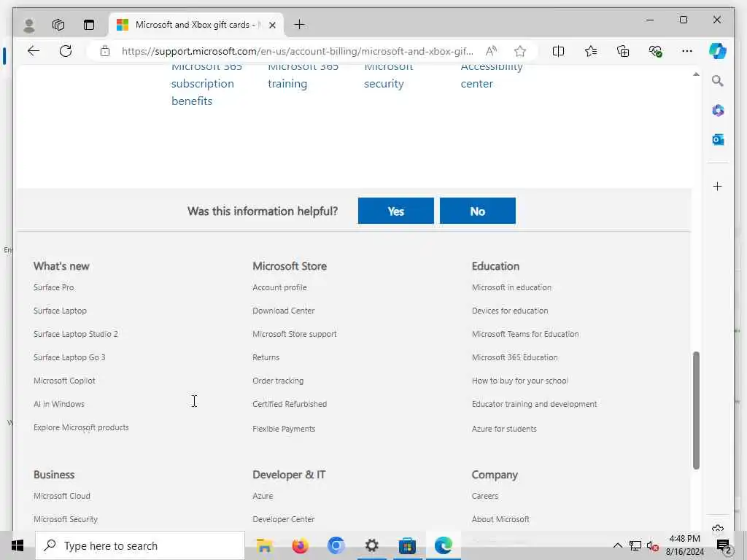Screen dimensions: 747x560
Task: Open Accessibility center link
Action: click(x=492, y=75)
